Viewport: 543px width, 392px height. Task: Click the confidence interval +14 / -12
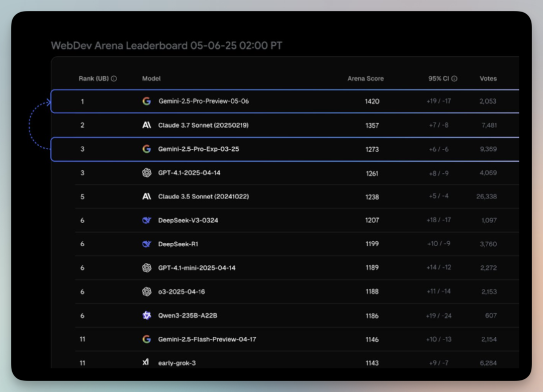[439, 267]
